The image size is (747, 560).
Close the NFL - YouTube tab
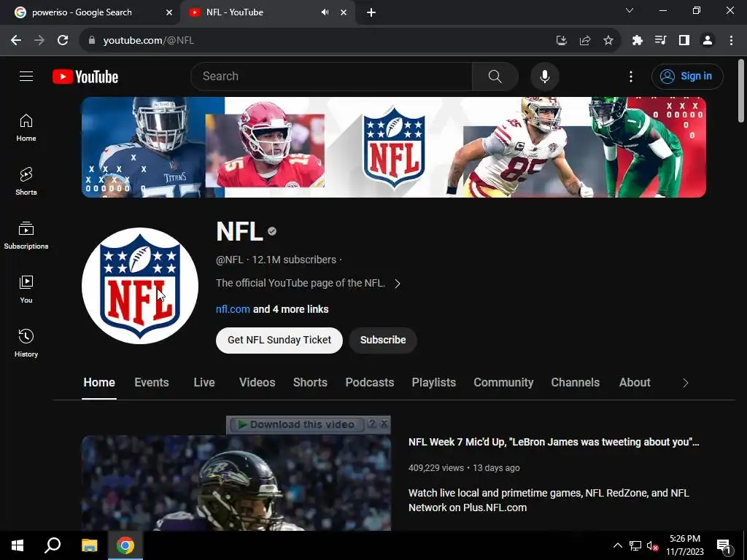click(344, 12)
